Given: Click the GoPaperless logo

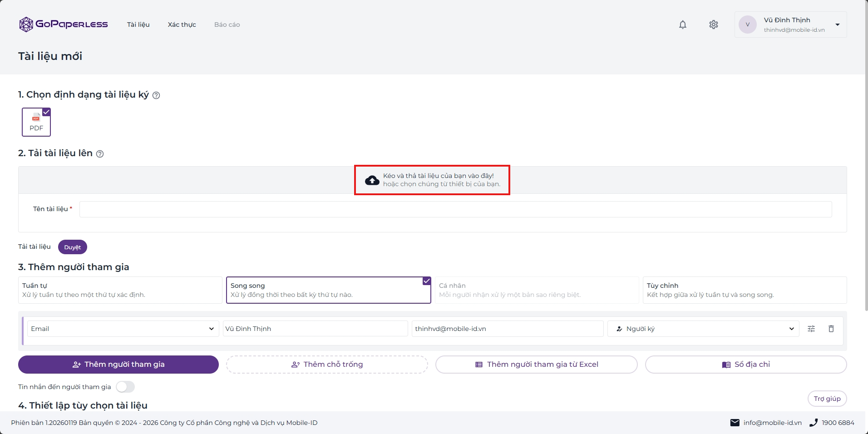Looking at the screenshot, I should (64, 25).
